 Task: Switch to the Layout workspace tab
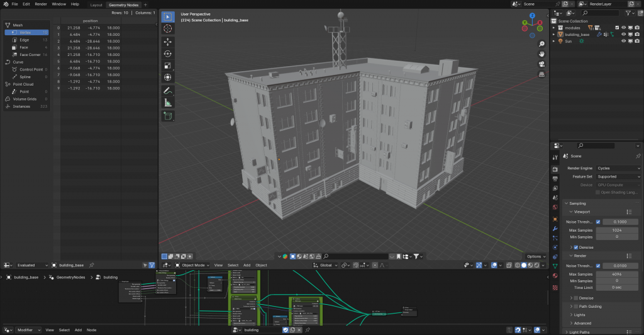tap(96, 4)
